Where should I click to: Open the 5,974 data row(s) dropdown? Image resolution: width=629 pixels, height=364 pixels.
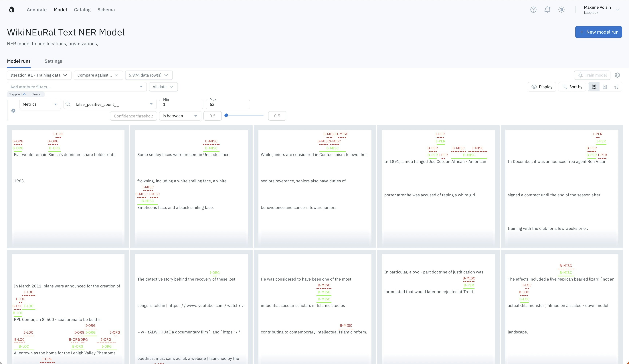click(x=149, y=75)
